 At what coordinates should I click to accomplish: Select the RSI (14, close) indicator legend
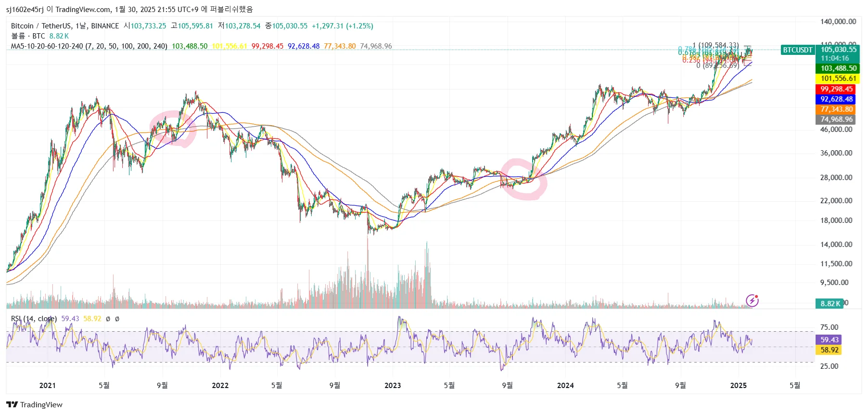(x=34, y=319)
